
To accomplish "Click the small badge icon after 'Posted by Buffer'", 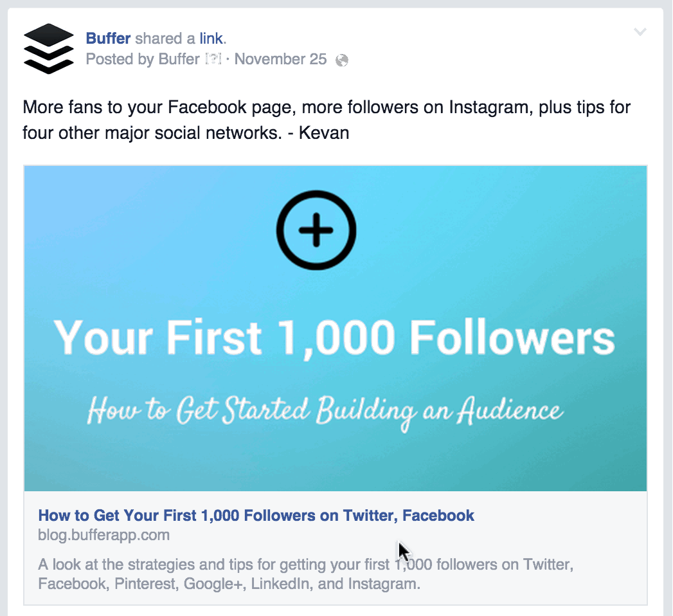I will point(212,59).
